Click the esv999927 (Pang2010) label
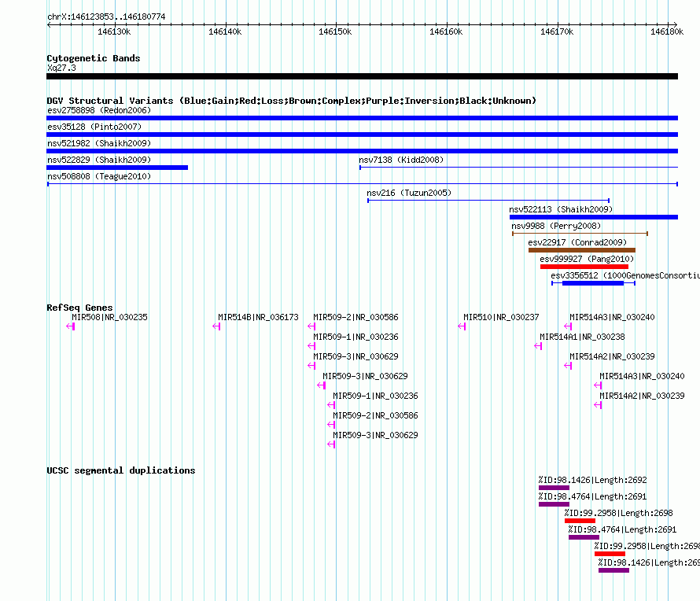This screenshot has width=700, height=601. pos(587,259)
